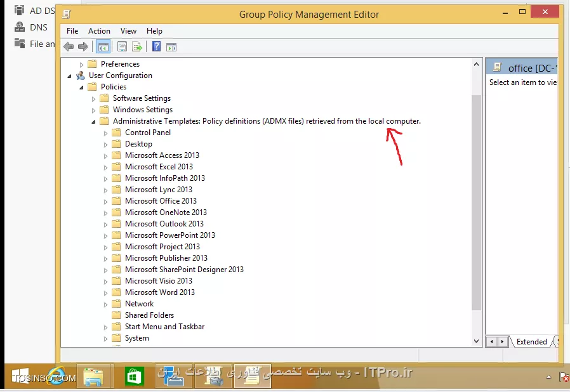Screen dimensions: 570x392
Task: Go back using the toolbar Back arrow
Action: pyautogui.click(x=69, y=46)
